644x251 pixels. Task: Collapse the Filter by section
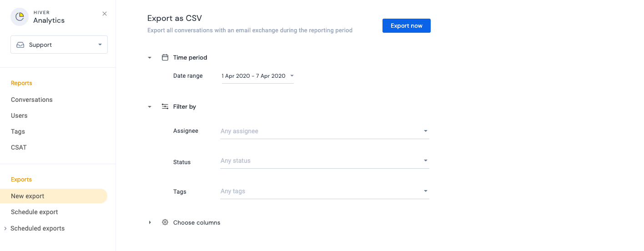click(x=150, y=107)
